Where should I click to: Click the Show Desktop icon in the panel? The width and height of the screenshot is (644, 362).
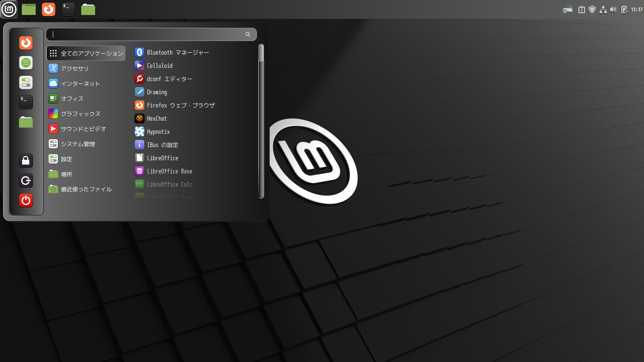click(29, 9)
